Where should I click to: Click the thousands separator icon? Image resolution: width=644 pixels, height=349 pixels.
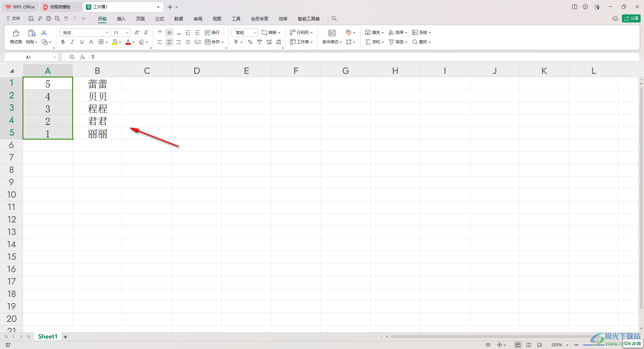coord(260,42)
